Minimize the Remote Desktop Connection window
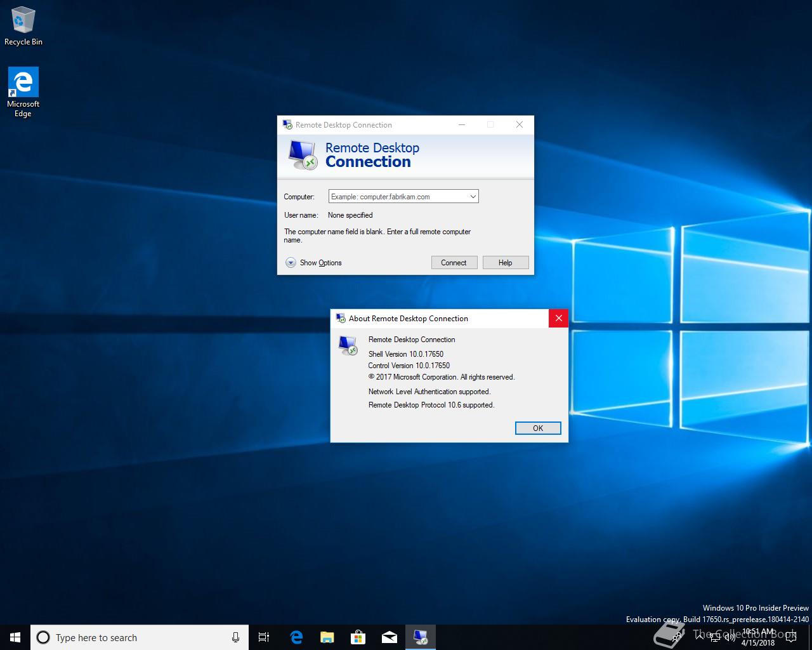 (x=462, y=124)
